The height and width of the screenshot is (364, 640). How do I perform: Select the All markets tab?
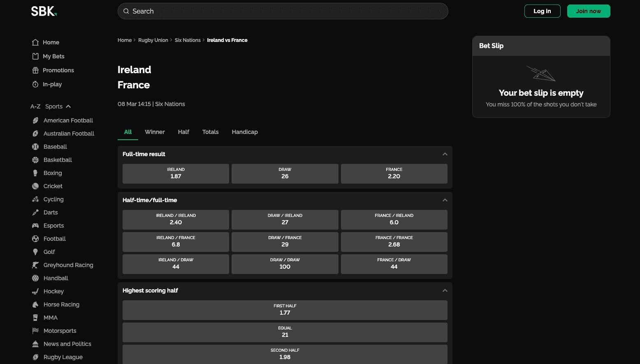128,132
